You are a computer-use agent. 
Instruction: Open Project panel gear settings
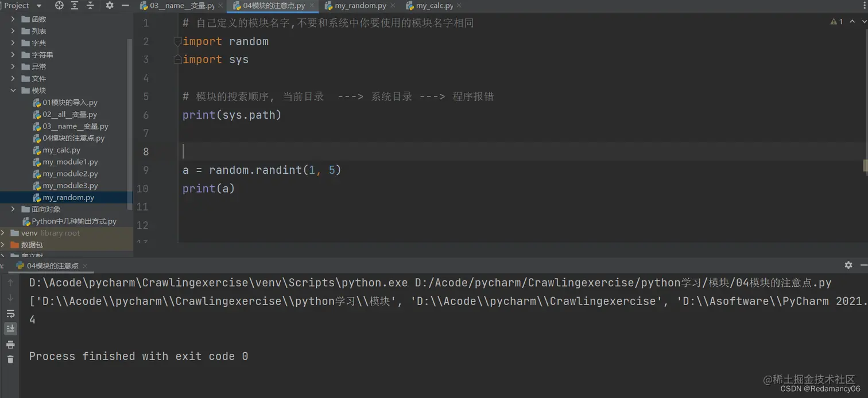(x=110, y=5)
